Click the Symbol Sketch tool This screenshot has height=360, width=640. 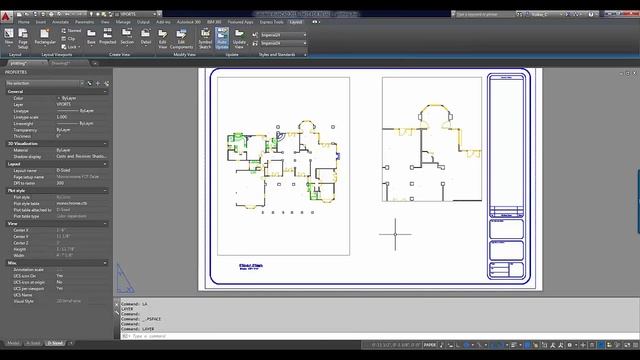pos(205,39)
